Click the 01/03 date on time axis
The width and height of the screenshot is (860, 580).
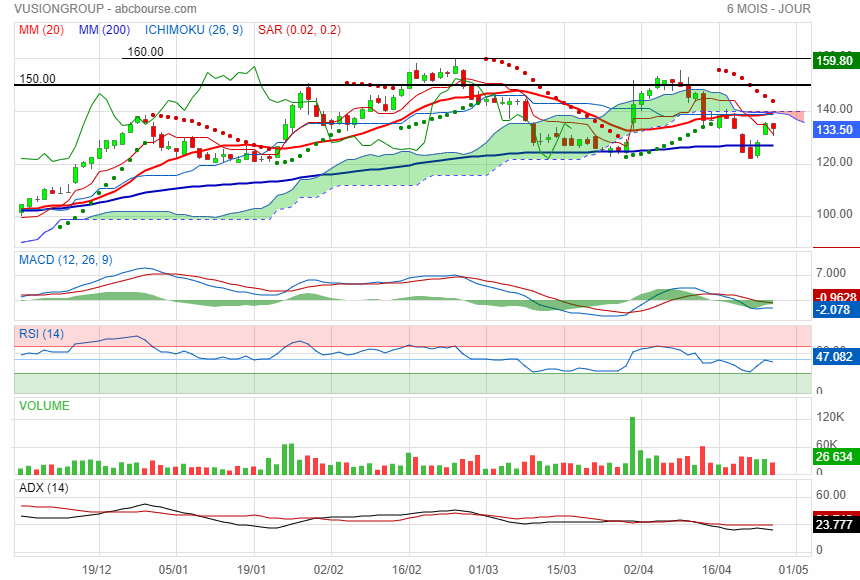[x=483, y=569]
